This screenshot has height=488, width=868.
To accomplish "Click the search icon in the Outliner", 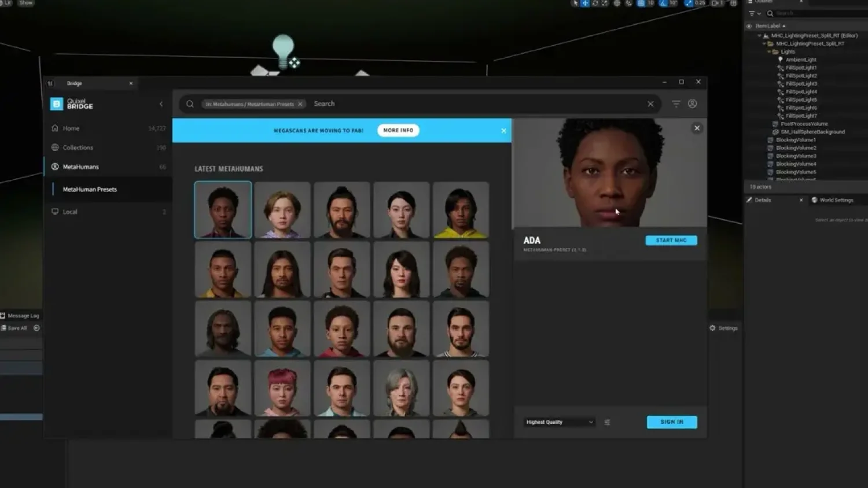I will point(770,13).
